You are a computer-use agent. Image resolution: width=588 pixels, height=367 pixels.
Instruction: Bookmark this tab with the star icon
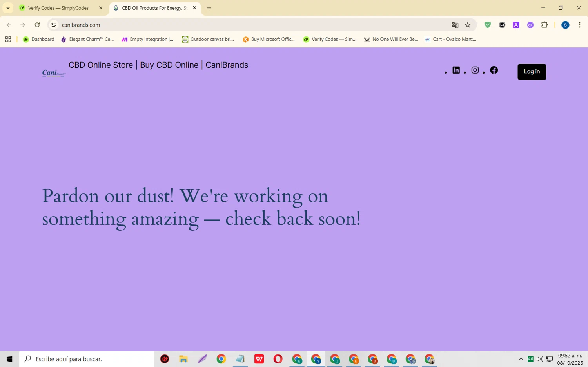[x=468, y=25]
